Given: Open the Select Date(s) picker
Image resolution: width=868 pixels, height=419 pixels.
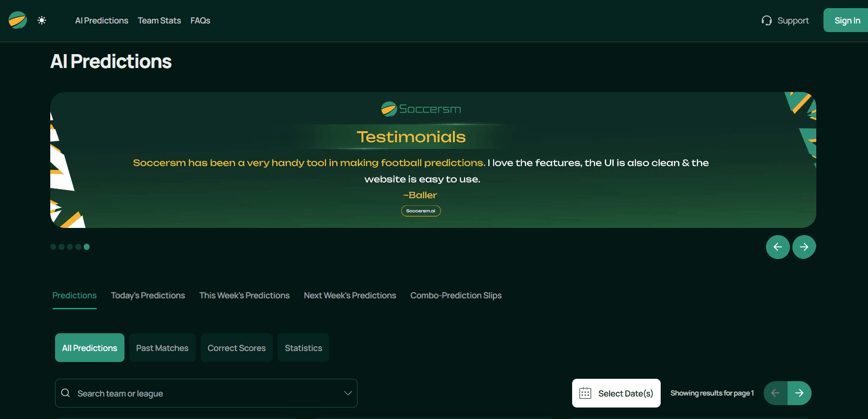Looking at the screenshot, I should pos(616,393).
